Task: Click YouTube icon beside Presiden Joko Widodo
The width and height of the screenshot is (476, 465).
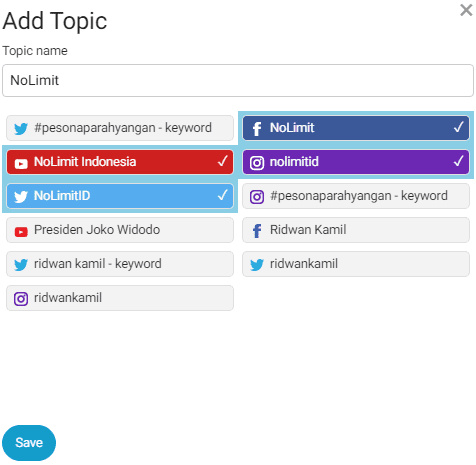Action: click(x=21, y=231)
